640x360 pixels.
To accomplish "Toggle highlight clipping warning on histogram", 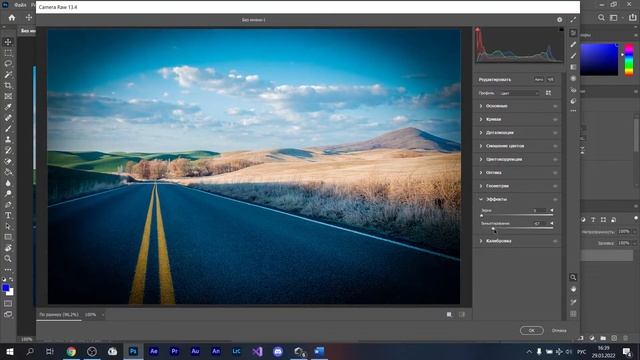I will 561,29.
